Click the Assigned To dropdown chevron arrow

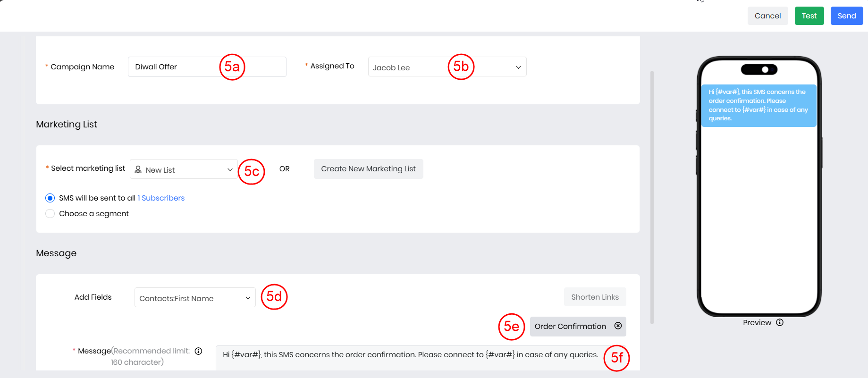pos(518,67)
